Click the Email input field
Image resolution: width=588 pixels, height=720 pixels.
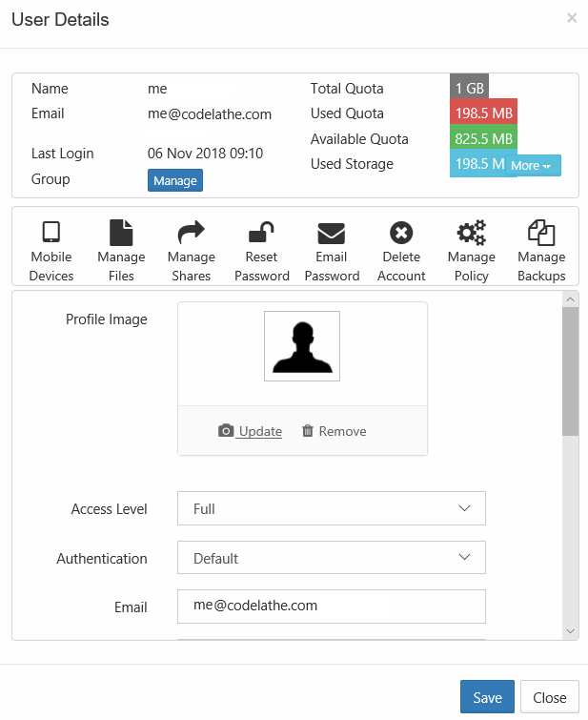(331, 607)
